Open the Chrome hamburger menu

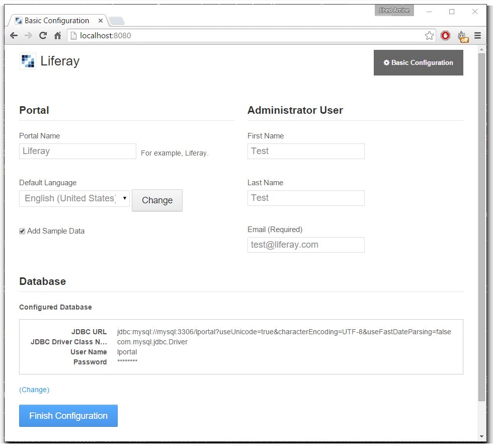click(x=477, y=36)
